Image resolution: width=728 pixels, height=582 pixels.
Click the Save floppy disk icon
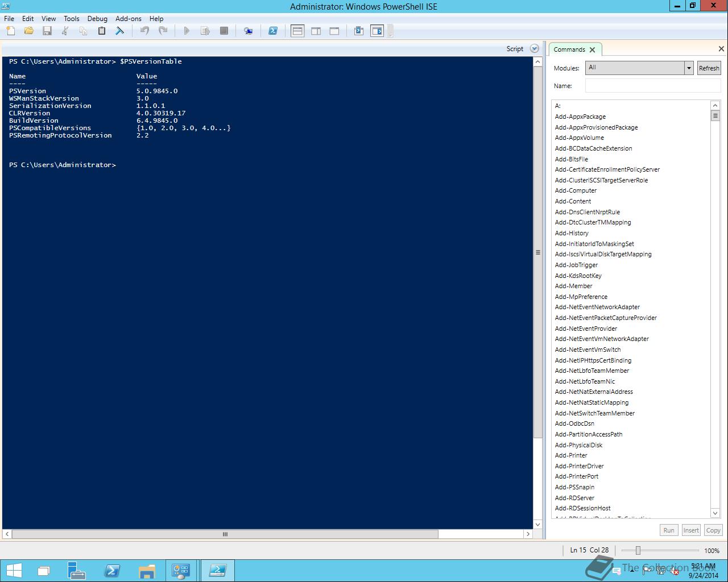tap(47, 31)
